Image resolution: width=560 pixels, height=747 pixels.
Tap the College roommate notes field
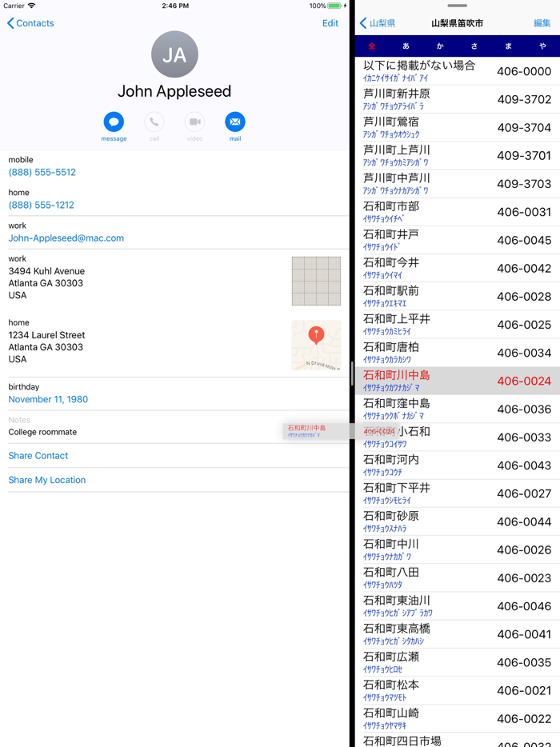(x=42, y=432)
